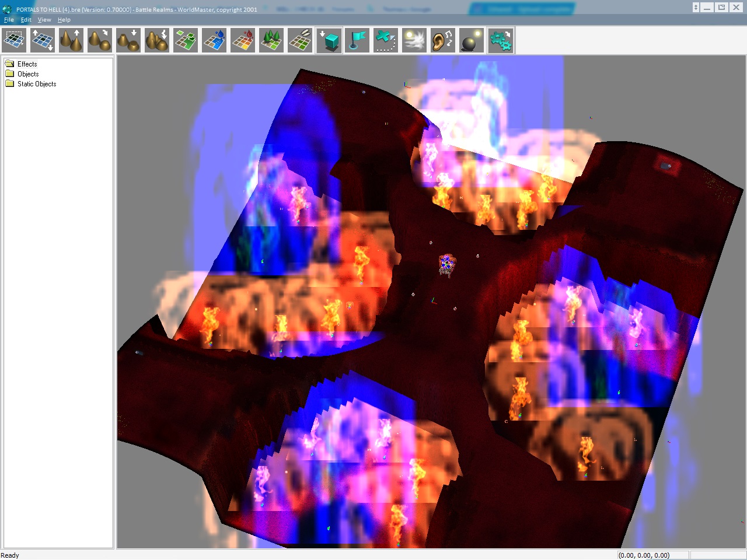Pick the water droplet paint tool
The height and width of the screenshot is (560, 747).
coord(214,41)
